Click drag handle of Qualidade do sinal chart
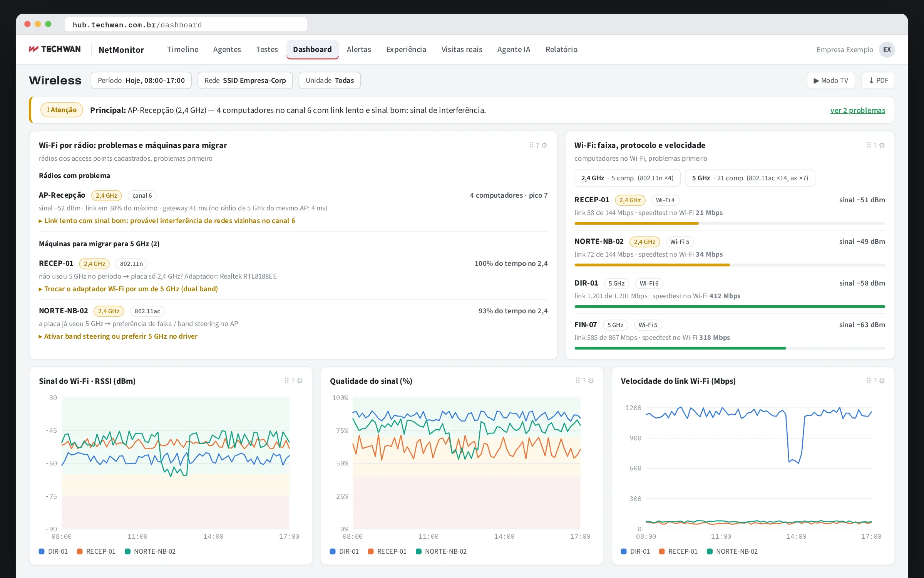This screenshot has height=578, width=924. pyautogui.click(x=577, y=380)
